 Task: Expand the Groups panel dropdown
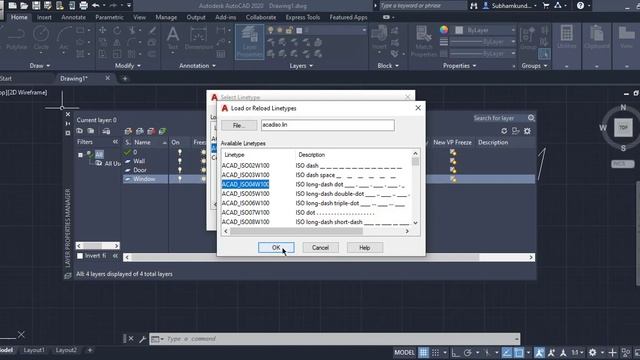pyautogui.click(x=534, y=66)
